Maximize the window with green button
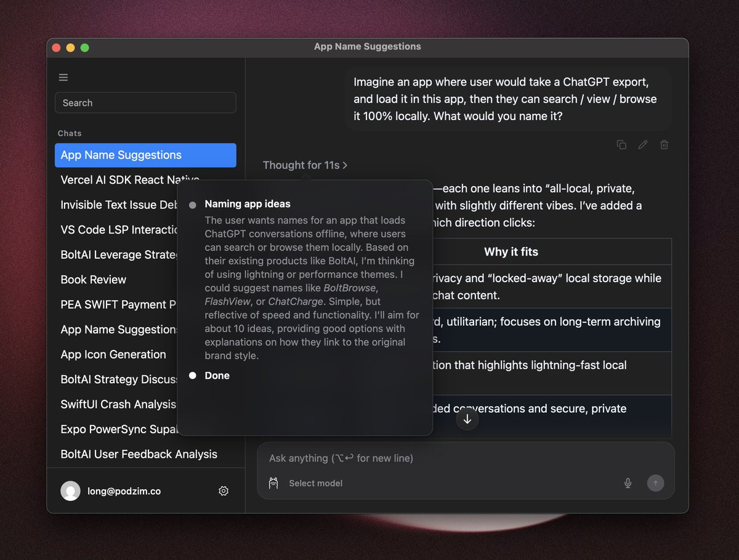Viewport: 739px width, 560px height. [85, 47]
